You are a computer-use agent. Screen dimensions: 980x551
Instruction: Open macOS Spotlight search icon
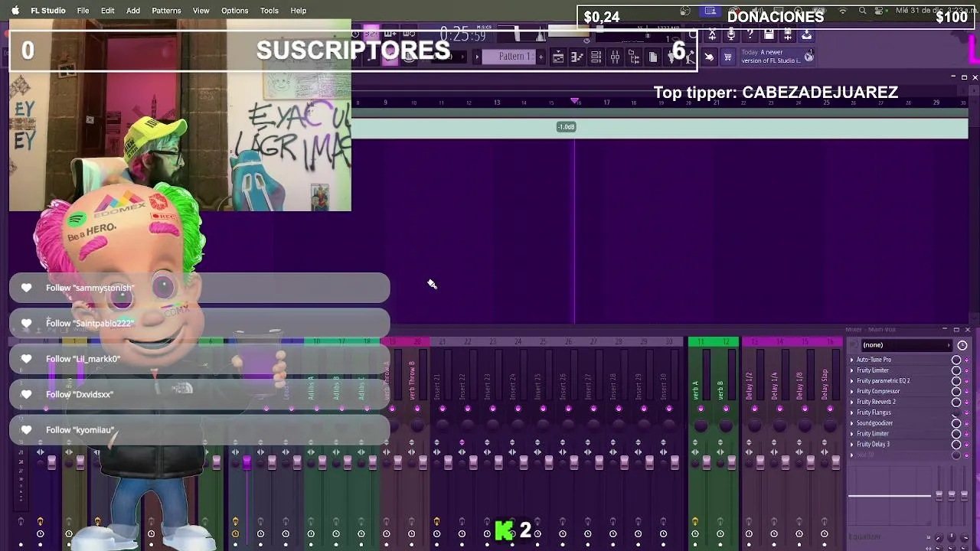[862, 11]
